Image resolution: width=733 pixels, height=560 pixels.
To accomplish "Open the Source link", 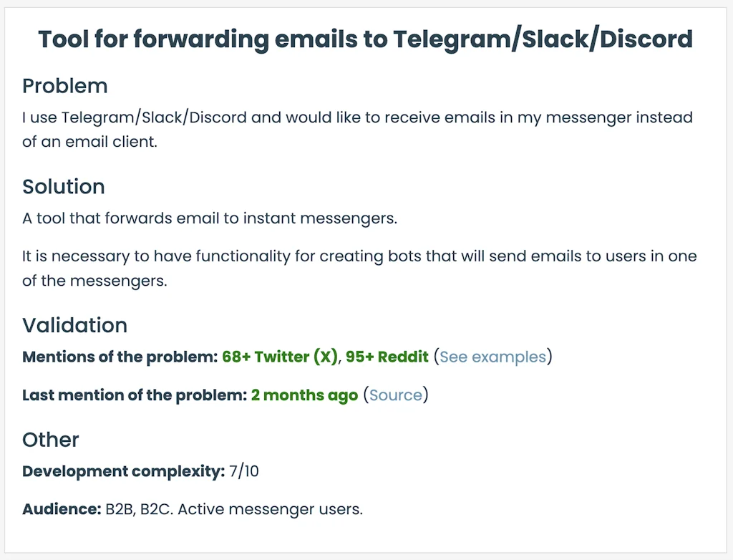I will (396, 395).
